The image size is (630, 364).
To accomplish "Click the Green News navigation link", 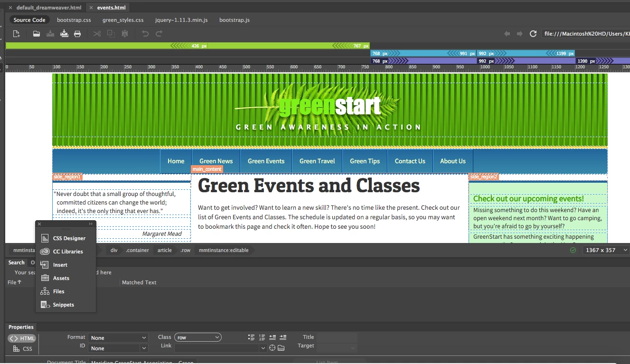I will click(216, 161).
